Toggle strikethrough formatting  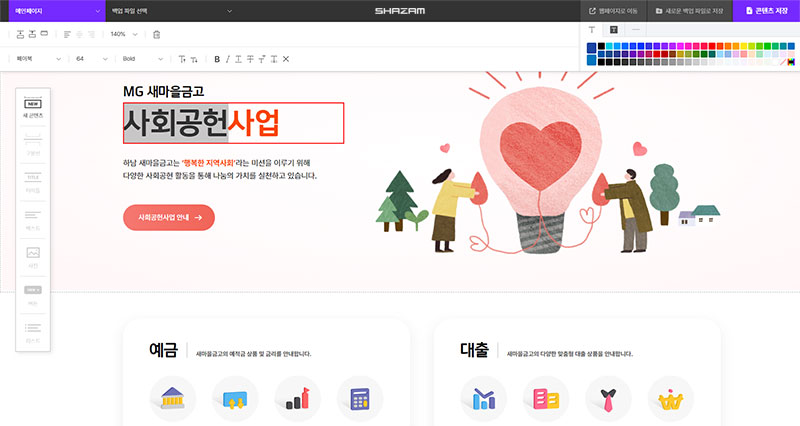click(x=250, y=59)
